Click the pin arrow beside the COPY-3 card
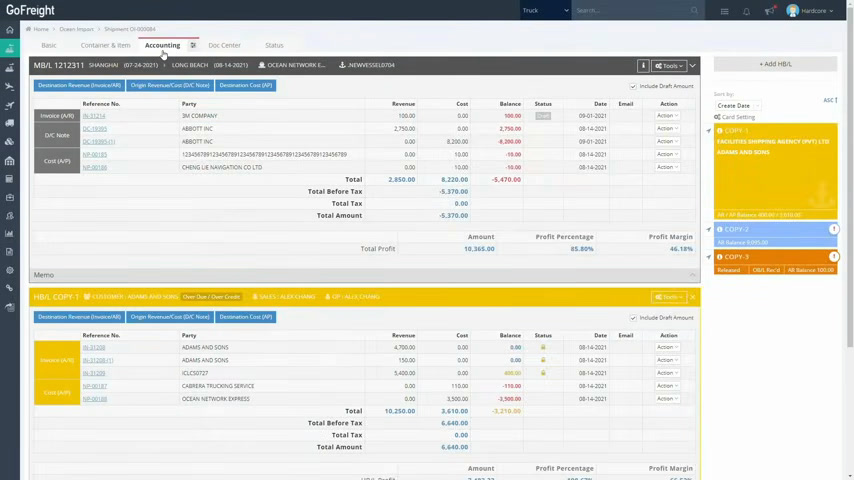The width and height of the screenshot is (854, 480). (x=709, y=257)
